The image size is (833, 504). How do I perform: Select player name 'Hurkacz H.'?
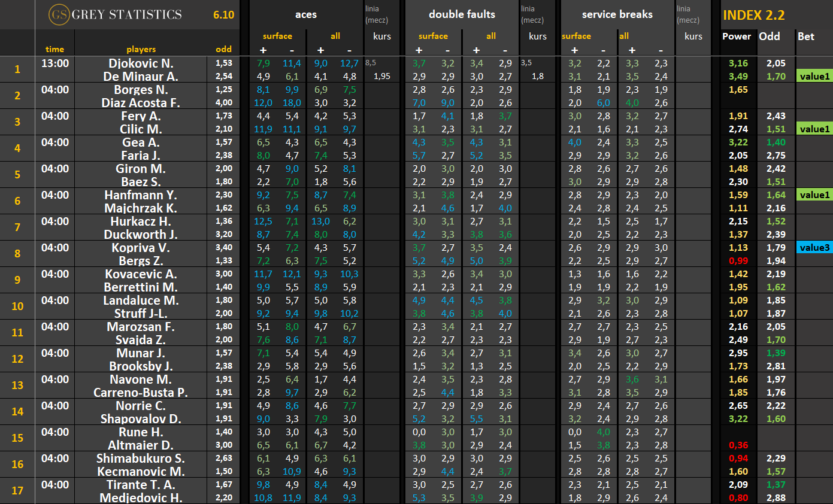click(141, 221)
